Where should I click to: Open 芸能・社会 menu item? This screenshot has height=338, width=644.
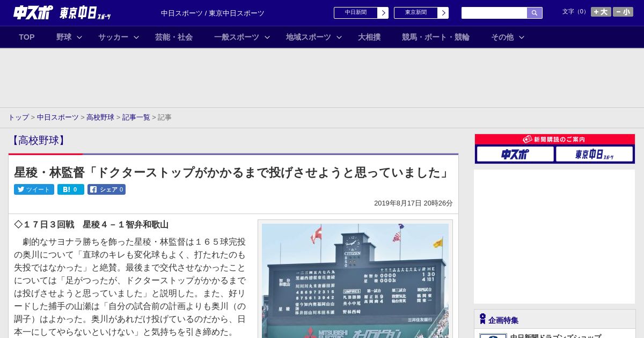[x=174, y=37]
